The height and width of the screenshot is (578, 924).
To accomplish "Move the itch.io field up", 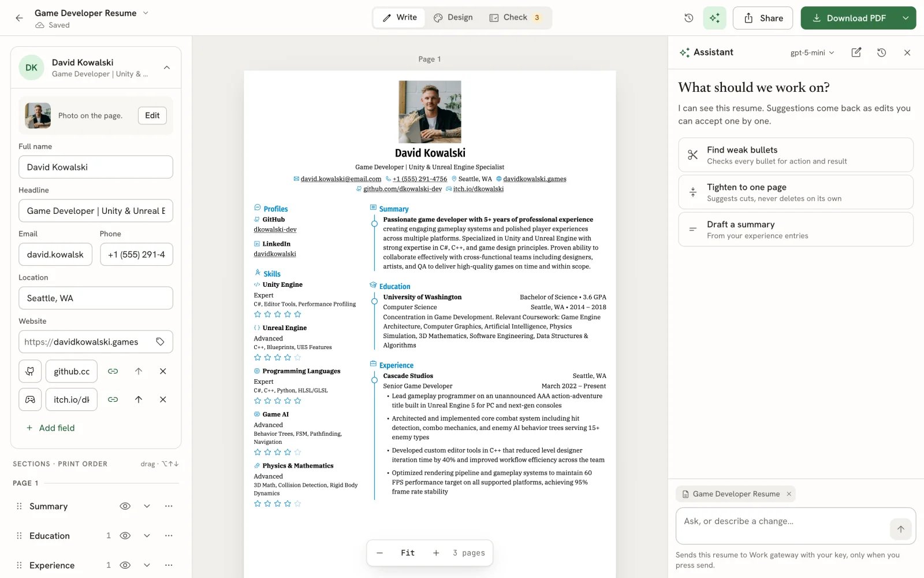I will [139, 399].
